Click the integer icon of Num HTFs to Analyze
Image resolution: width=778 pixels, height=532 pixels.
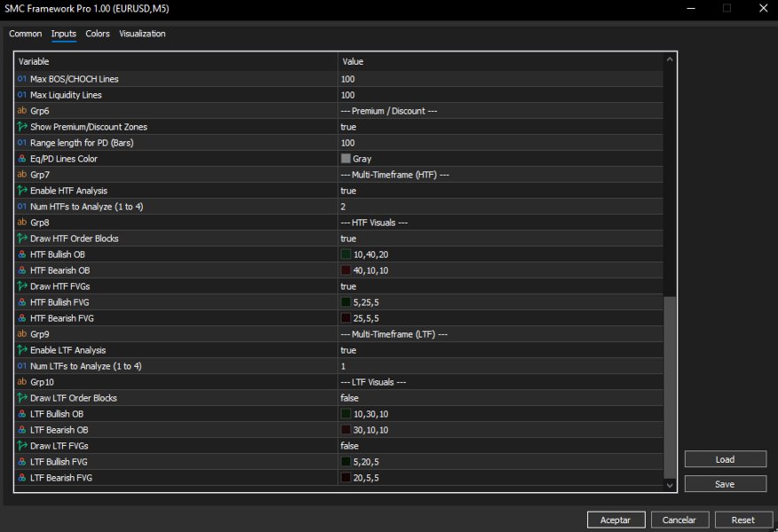(22, 207)
